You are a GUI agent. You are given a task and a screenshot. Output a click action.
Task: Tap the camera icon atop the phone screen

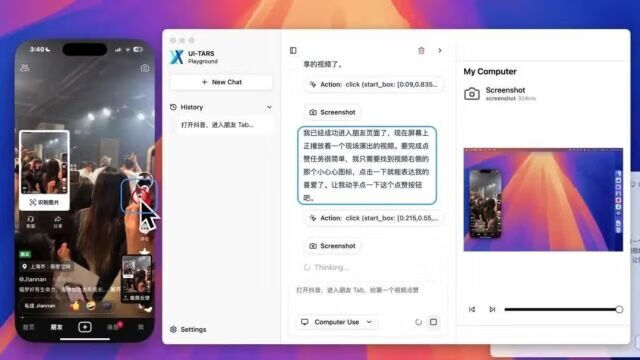click(145, 68)
